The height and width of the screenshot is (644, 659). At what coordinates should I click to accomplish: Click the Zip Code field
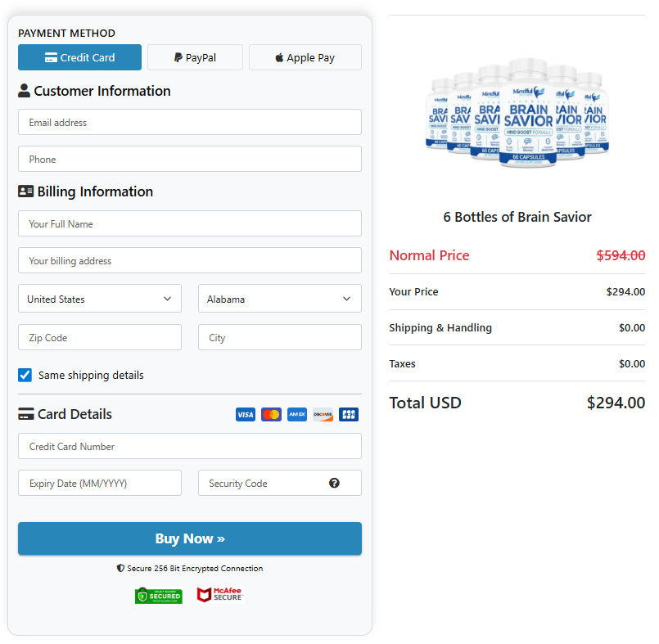pyautogui.click(x=100, y=337)
